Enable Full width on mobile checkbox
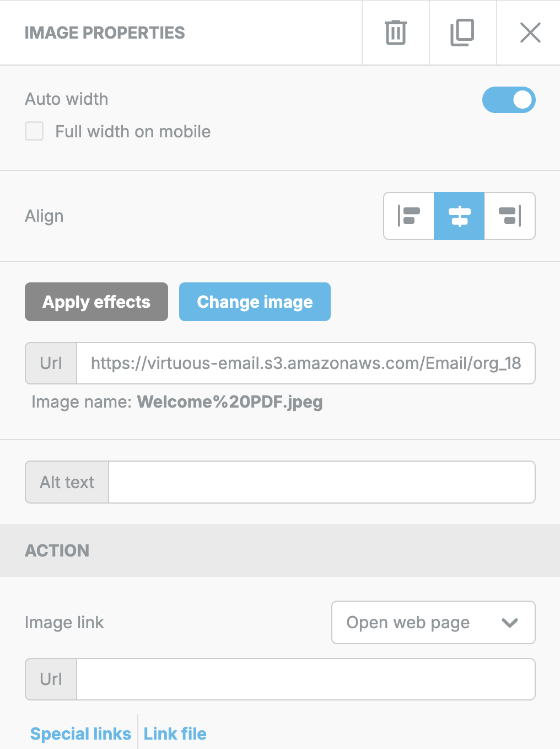The width and height of the screenshot is (560, 749). click(34, 131)
